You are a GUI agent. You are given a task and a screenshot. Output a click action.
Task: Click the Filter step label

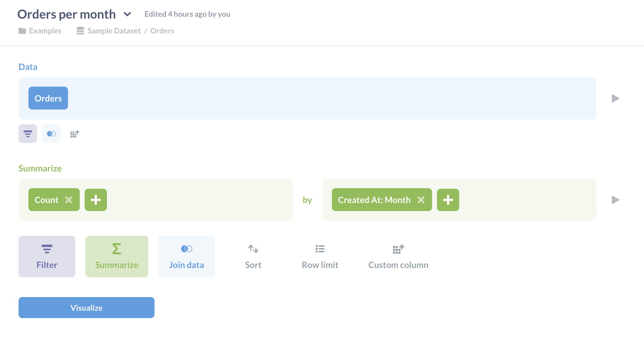[47, 265]
